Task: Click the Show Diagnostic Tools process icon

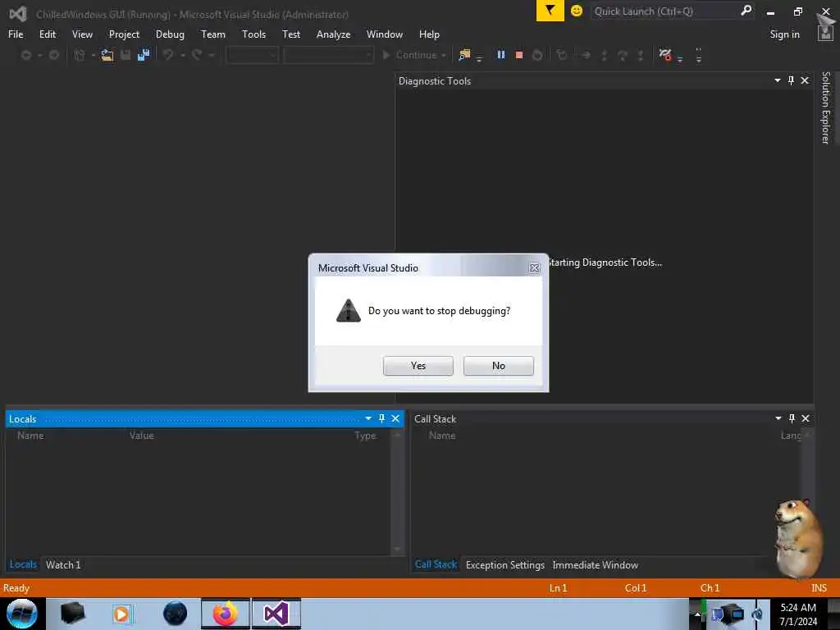Action: 464,55
